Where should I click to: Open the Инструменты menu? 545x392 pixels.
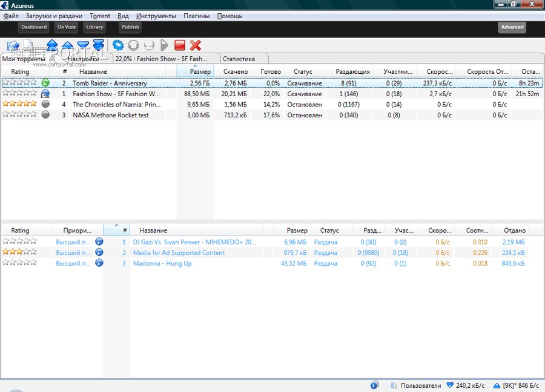[156, 16]
